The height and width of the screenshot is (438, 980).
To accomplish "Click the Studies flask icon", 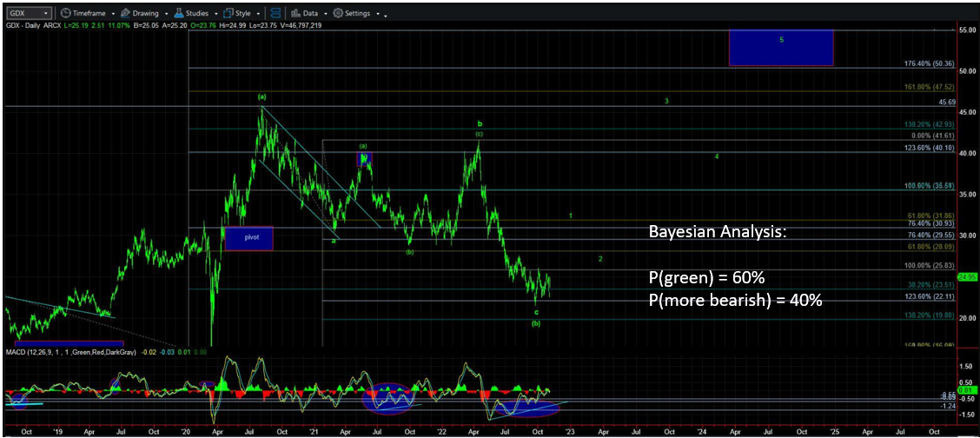I will 178,13.
